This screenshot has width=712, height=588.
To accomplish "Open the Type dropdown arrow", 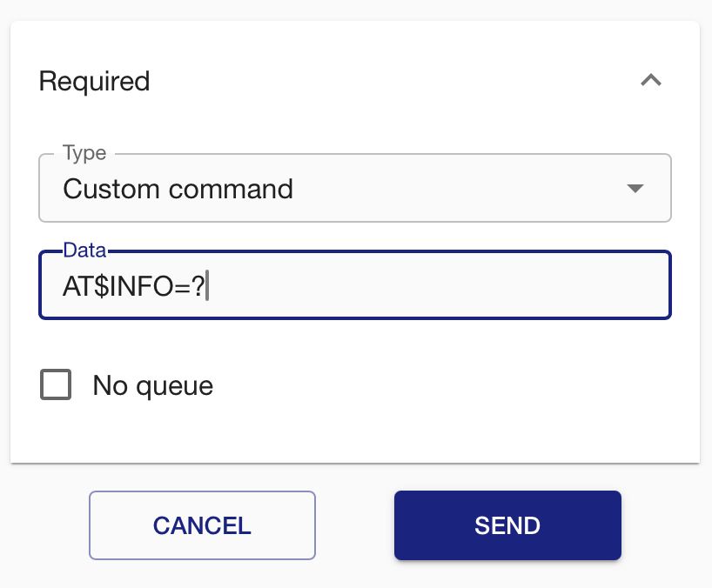I will 635,189.
